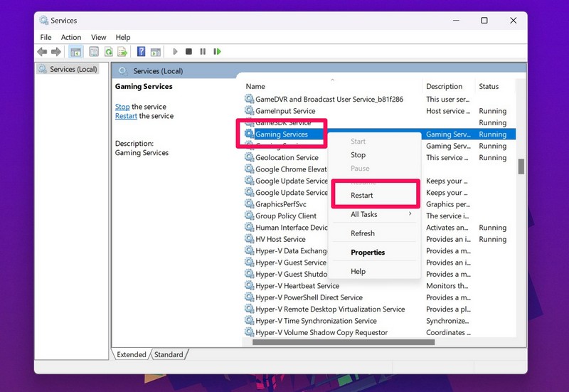Toggle the Show/Hide Console Tree toolbar icon

[76, 51]
